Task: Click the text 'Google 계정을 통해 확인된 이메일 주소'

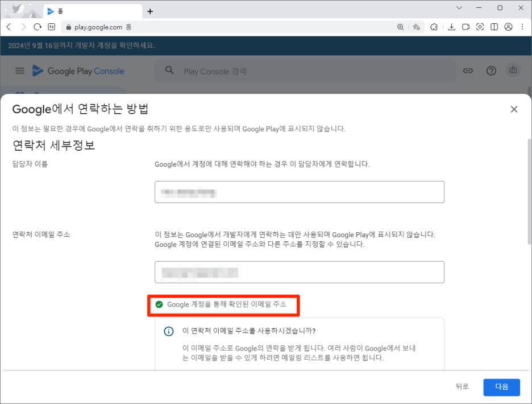Action: point(227,304)
